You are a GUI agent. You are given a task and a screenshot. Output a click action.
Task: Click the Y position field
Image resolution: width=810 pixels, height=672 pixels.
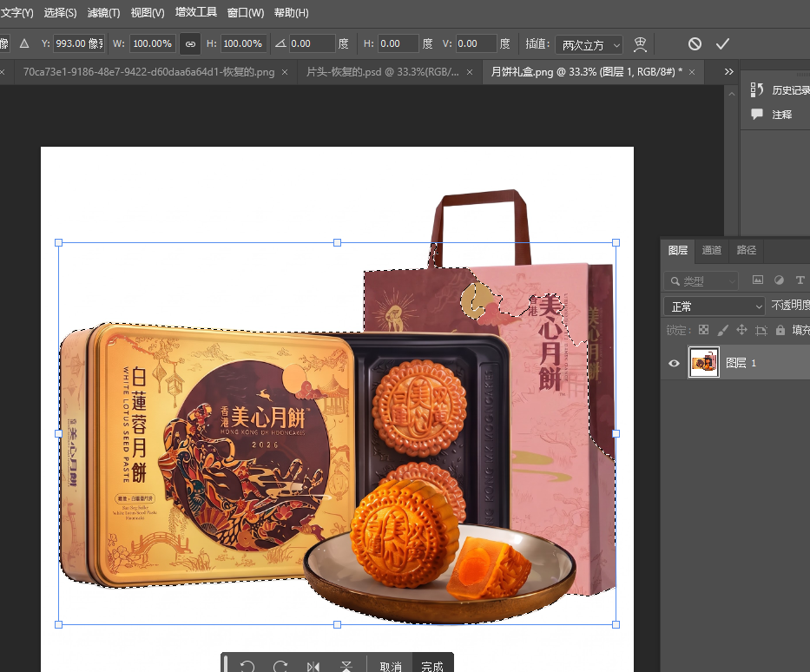(79, 44)
